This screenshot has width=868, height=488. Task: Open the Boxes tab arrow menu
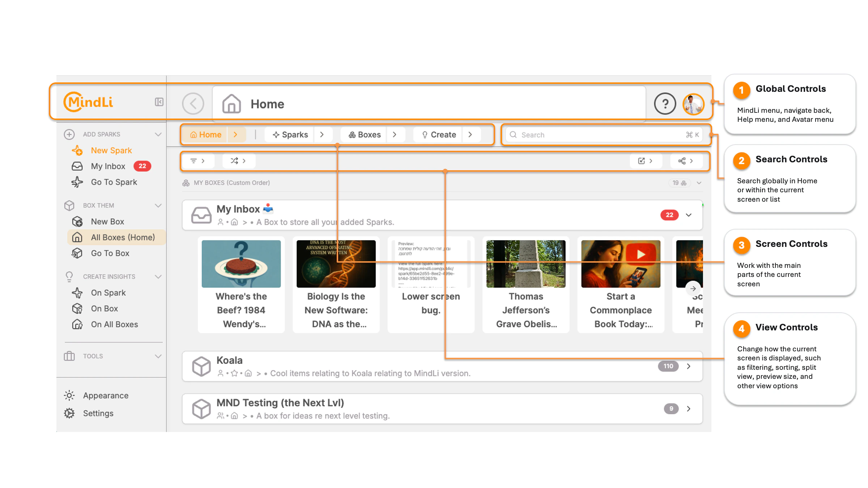tap(395, 135)
